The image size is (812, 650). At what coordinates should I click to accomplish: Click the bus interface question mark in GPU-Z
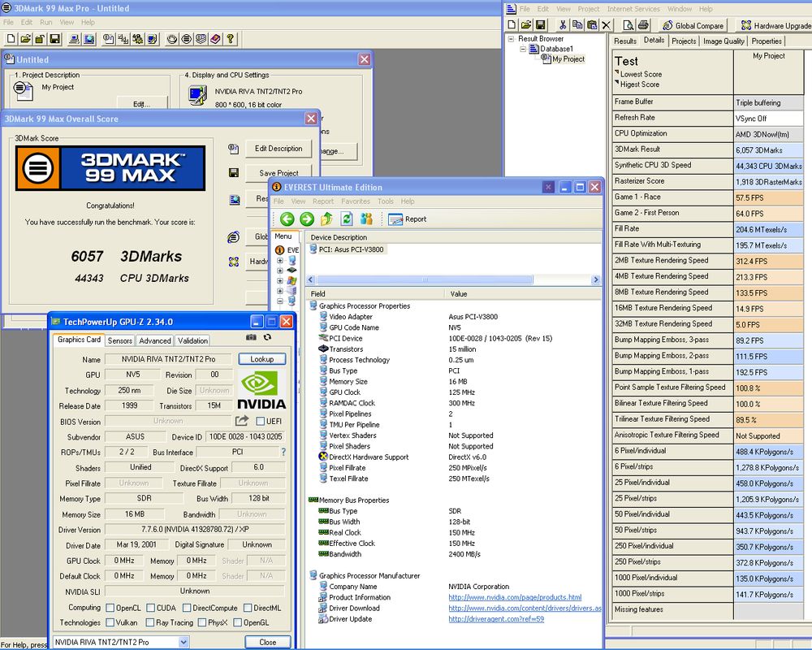283,452
